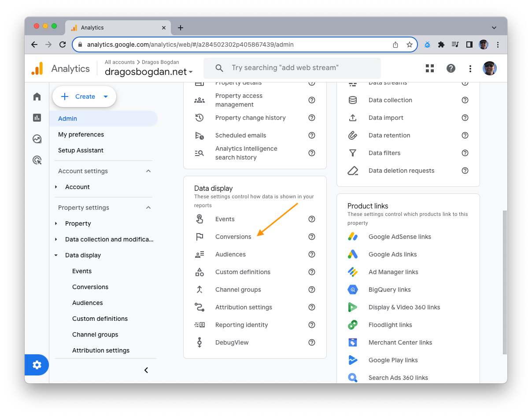Click the Admin gear icon at bottom left
This screenshot has width=532, height=416.
pos(37,365)
